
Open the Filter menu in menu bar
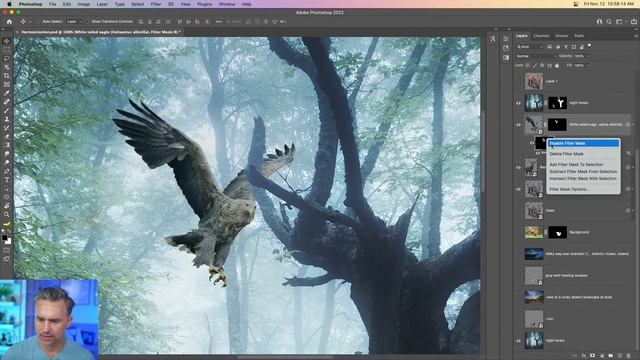[x=156, y=4]
